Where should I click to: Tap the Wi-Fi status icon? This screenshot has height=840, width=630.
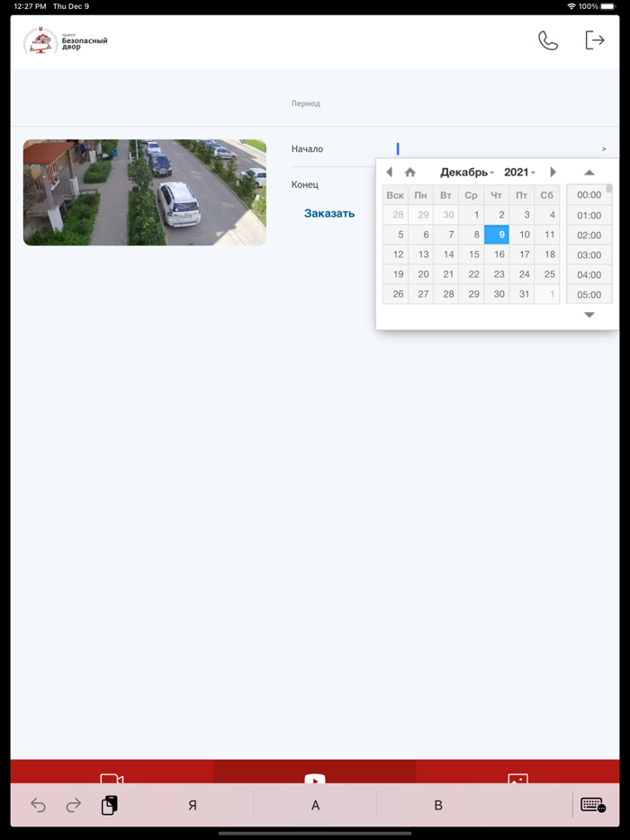[571, 6]
